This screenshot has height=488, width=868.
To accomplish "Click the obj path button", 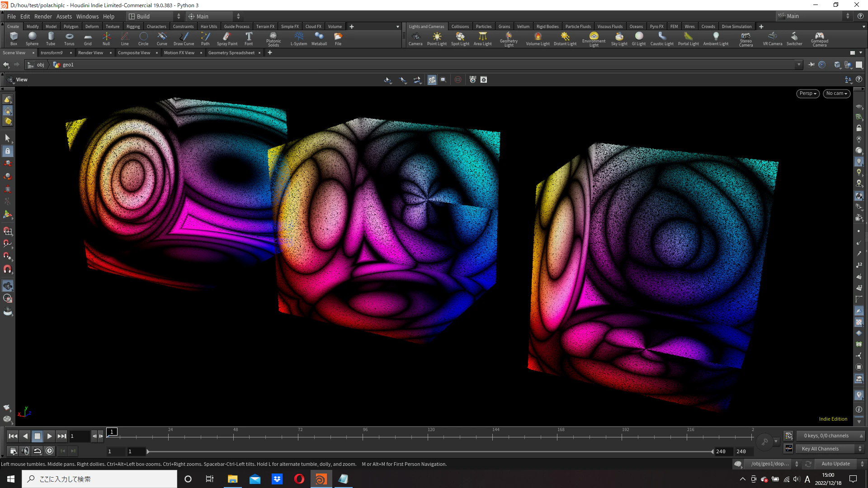I will point(36,65).
